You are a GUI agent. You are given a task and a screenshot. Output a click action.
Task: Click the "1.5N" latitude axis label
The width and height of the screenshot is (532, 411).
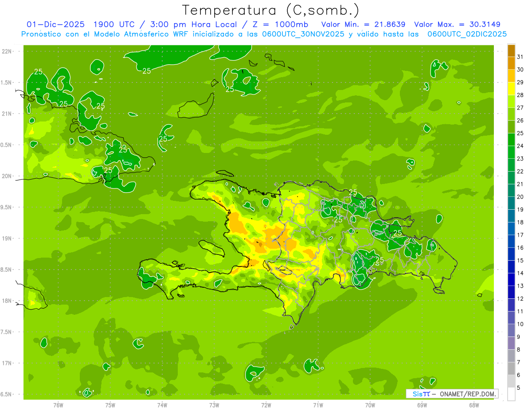click(7, 82)
